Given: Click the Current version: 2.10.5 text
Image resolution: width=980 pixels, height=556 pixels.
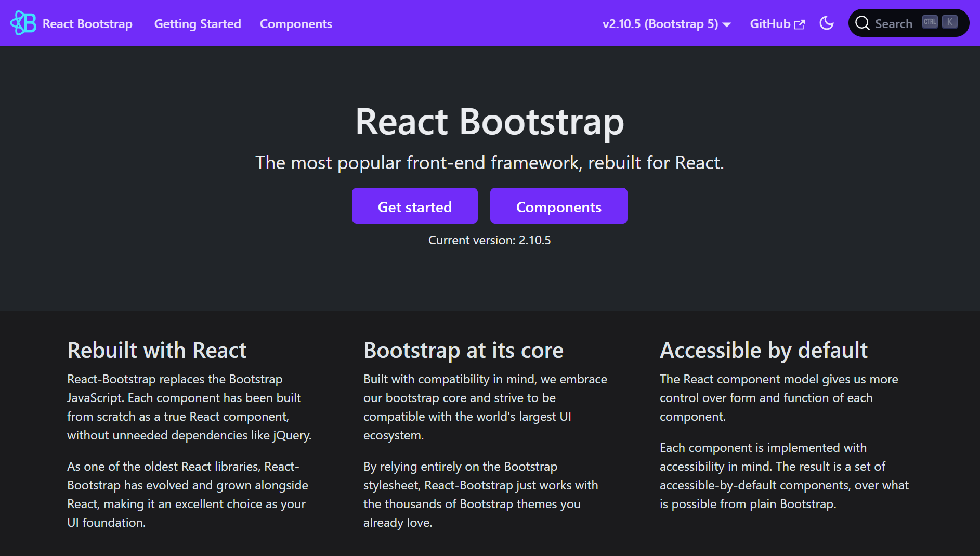Looking at the screenshot, I should pyautogui.click(x=489, y=240).
